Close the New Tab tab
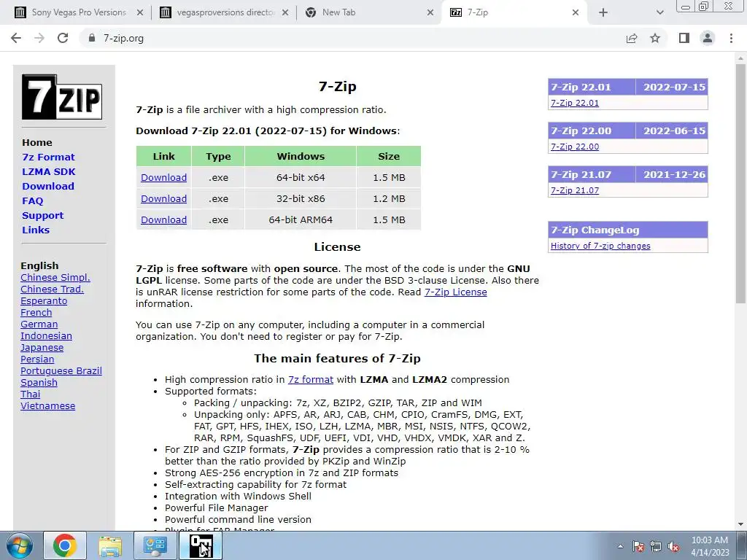The height and width of the screenshot is (560, 747). click(430, 12)
